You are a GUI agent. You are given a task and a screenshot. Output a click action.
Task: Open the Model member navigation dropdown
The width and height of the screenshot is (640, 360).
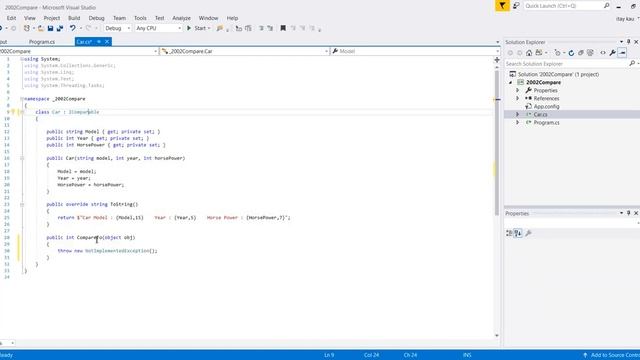click(415, 51)
